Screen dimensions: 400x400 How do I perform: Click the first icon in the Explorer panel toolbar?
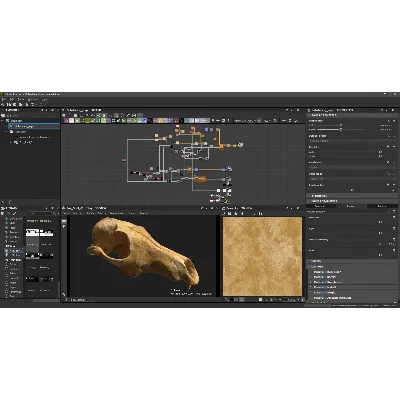[3, 115]
